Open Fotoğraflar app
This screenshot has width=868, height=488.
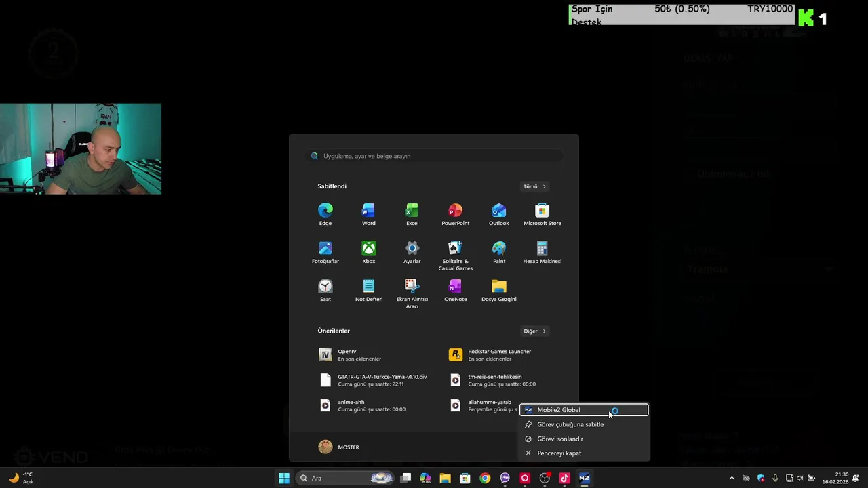click(x=325, y=252)
